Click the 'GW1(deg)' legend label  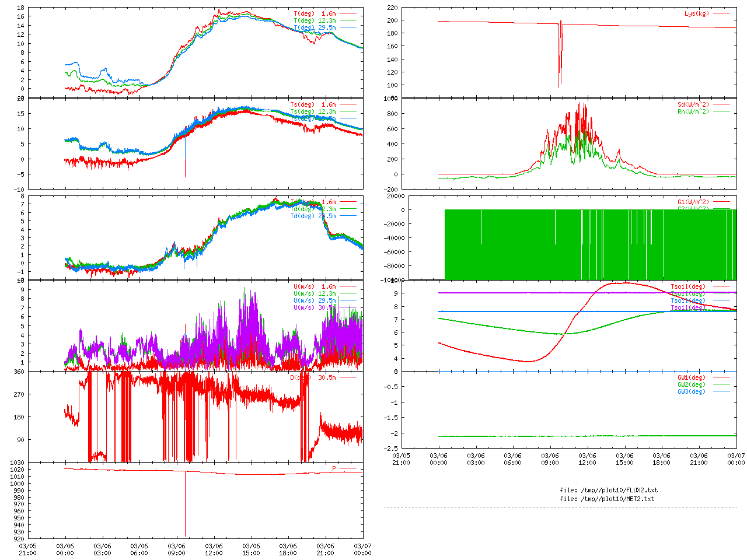click(x=692, y=377)
